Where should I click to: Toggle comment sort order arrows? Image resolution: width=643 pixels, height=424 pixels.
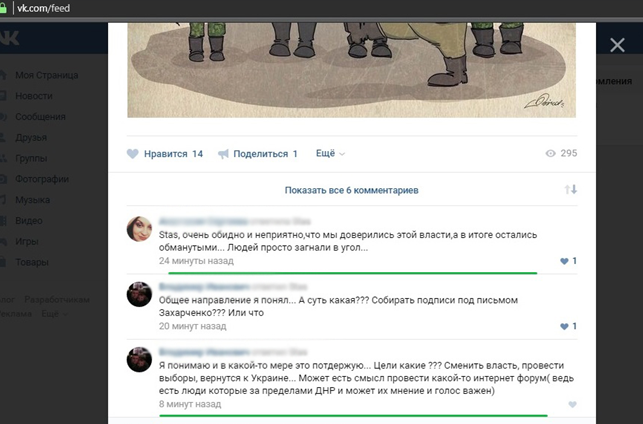click(570, 189)
